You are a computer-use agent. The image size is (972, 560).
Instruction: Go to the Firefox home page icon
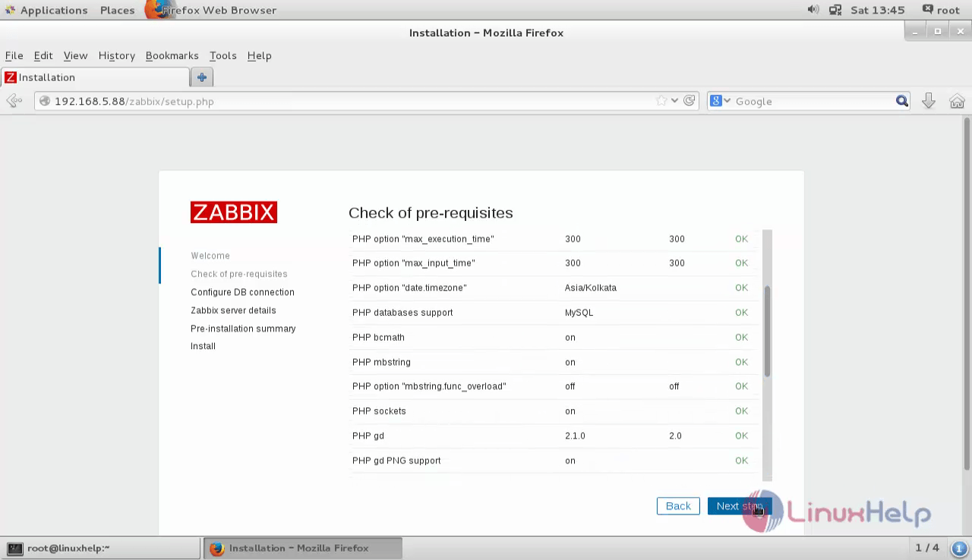click(957, 101)
